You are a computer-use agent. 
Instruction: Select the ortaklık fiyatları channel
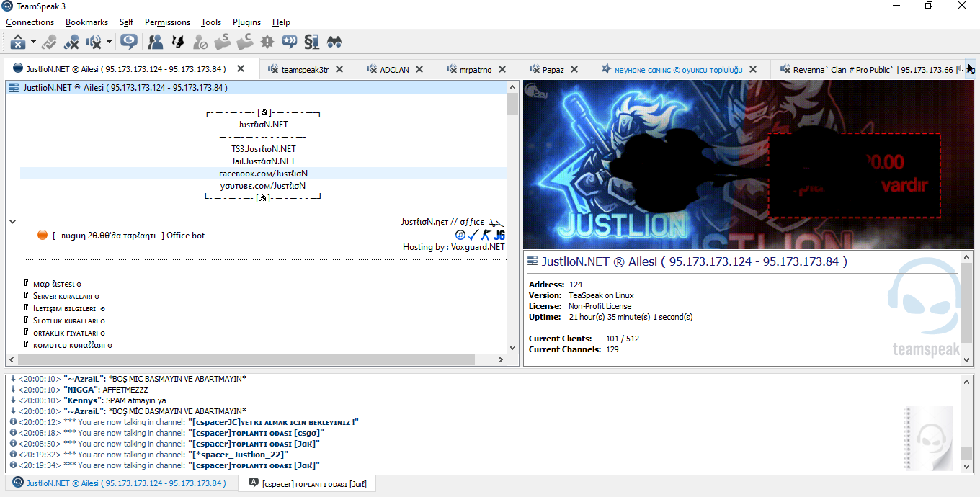coord(264,333)
